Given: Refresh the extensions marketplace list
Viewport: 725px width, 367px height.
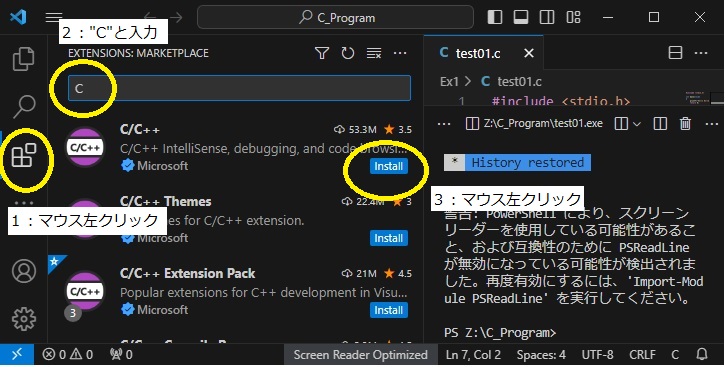Looking at the screenshot, I should point(348,53).
